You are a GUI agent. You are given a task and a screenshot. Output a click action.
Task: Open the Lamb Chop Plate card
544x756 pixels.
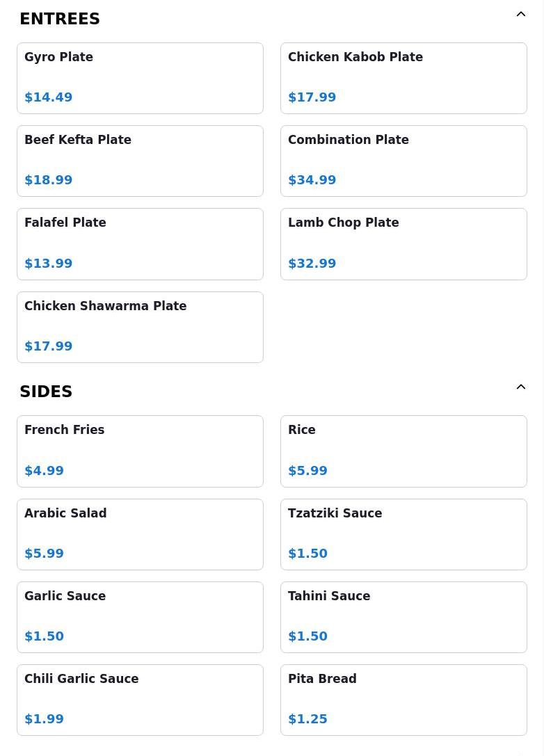(403, 244)
